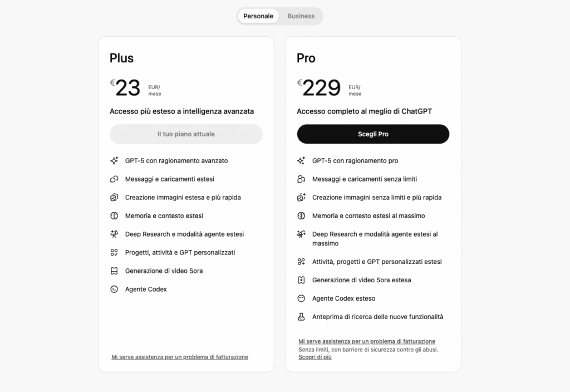570x392 pixels.
Task: Click the Scegli Pro button
Action: click(x=373, y=134)
